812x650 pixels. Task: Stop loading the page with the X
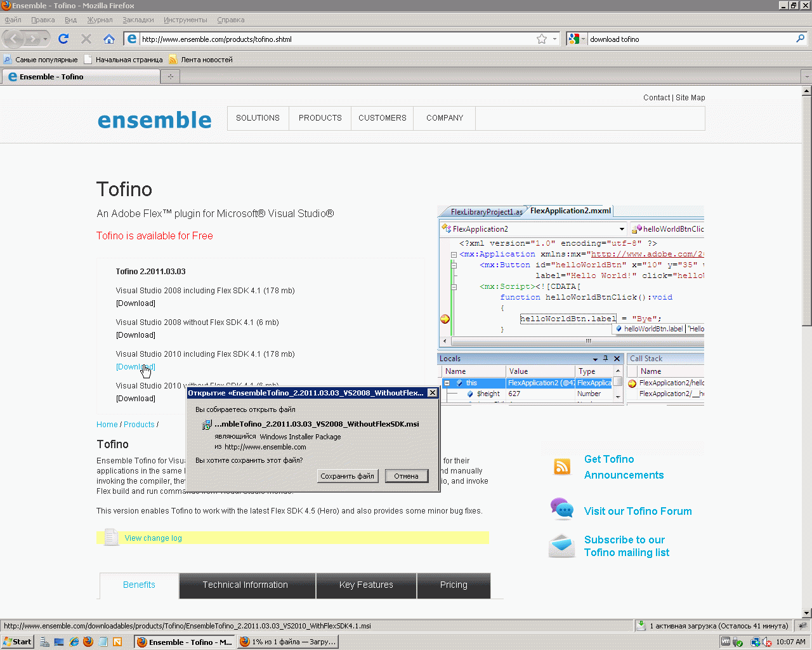[86, 39]
